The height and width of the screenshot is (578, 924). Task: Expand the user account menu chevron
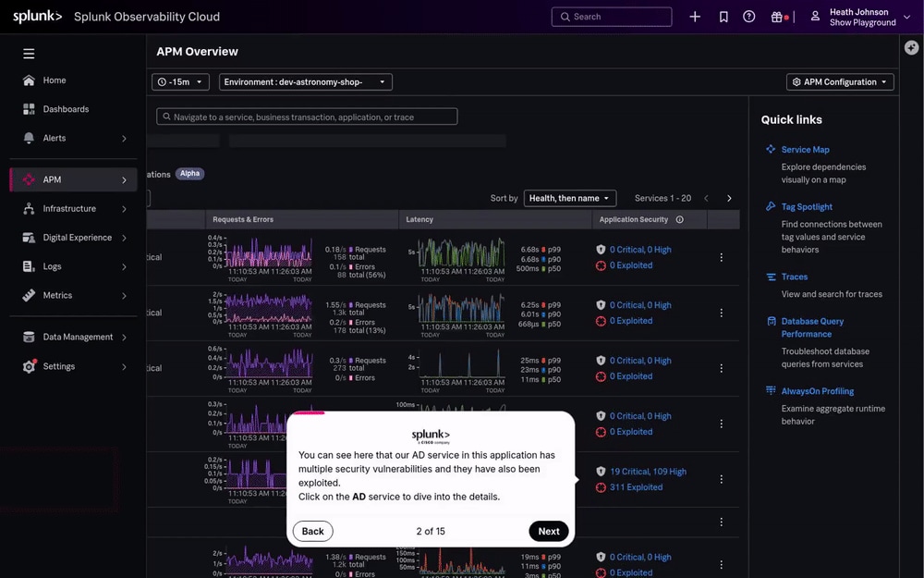click(x=907, y=17)
